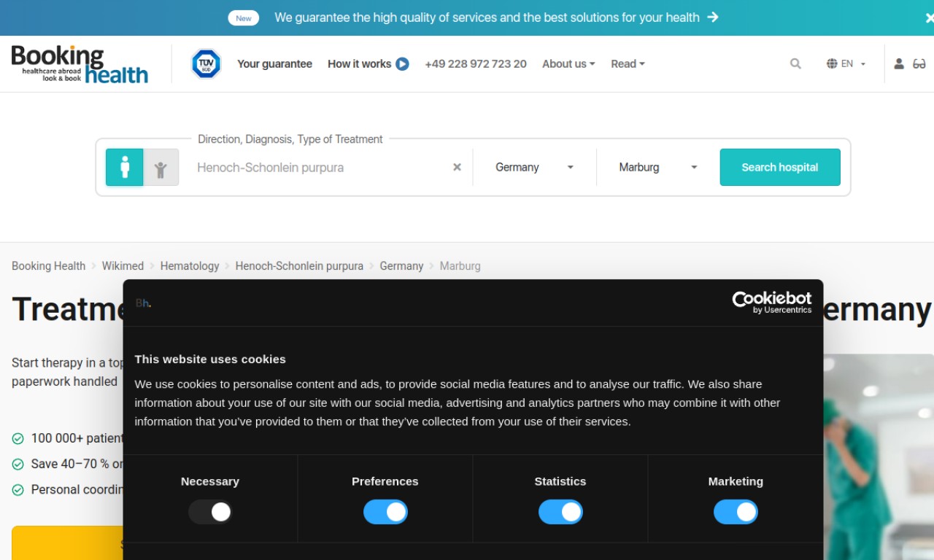Switch off the Marketing cookie toggle
This screenshot has width=934, height=560.
coord(736,512)
